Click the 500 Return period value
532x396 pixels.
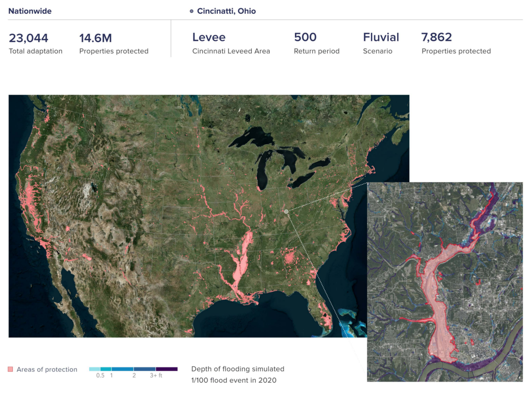305,37
